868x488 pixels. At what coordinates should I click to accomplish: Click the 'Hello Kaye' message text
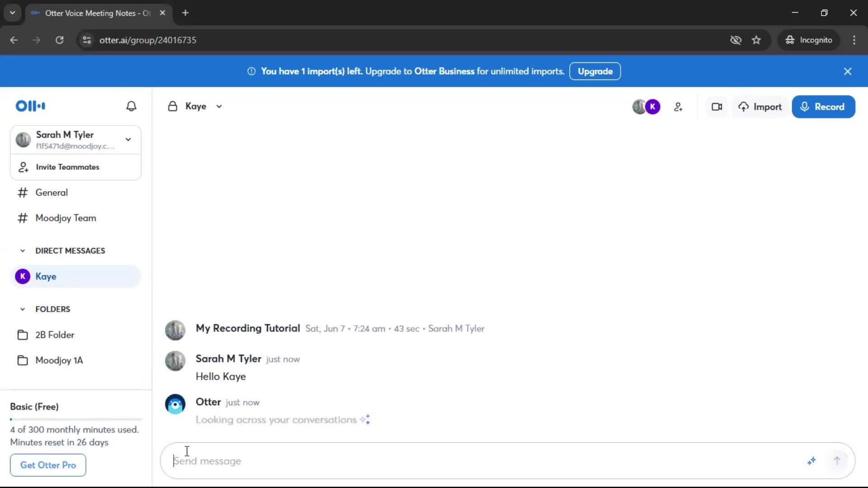(x=221, y=377)
